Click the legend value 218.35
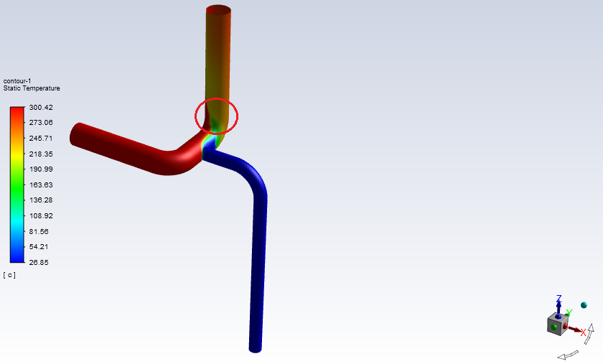603x364 pixels. click(x=41, y=154)
